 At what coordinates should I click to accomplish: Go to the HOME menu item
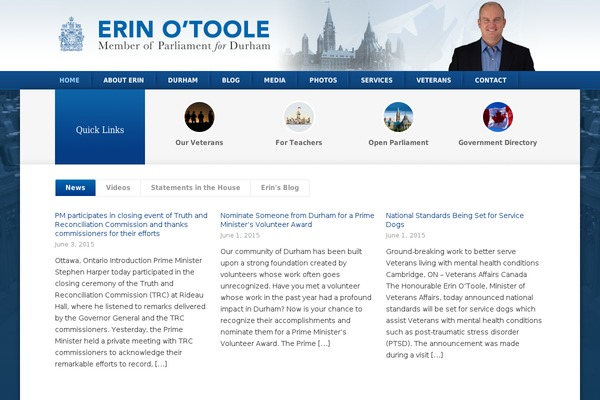[x=69, y=80]
